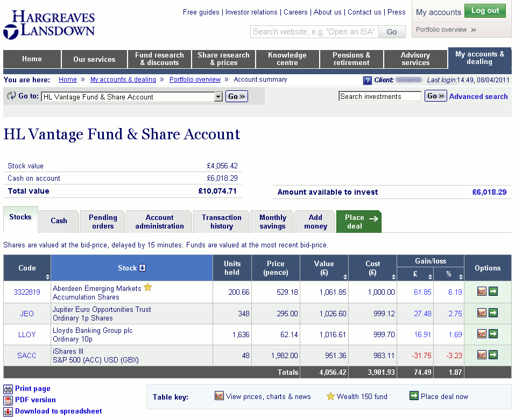Click the Print page link

[32, 388]
